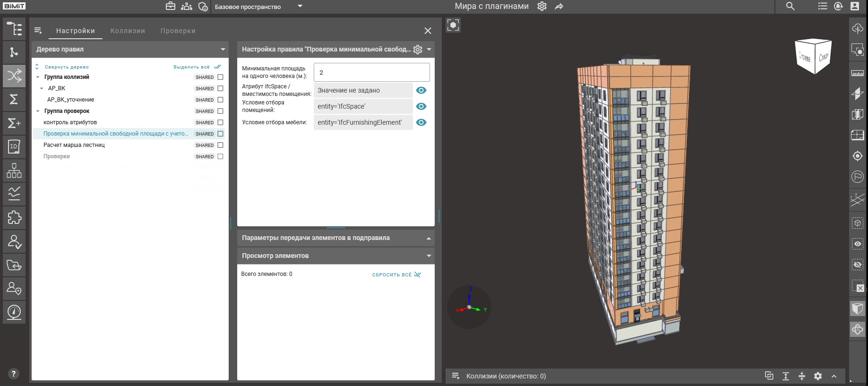This screenshot has width=868, height=386.
Task: Toggle eye icon next to entity='IfcSpace'
Action: pyautogui.click(x=421, y=106)
